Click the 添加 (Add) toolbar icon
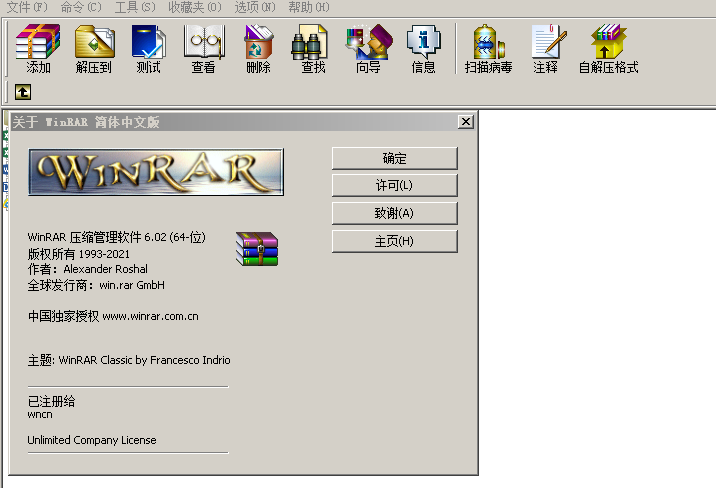The width and height of the screenshot is (716, 488). 38,48
